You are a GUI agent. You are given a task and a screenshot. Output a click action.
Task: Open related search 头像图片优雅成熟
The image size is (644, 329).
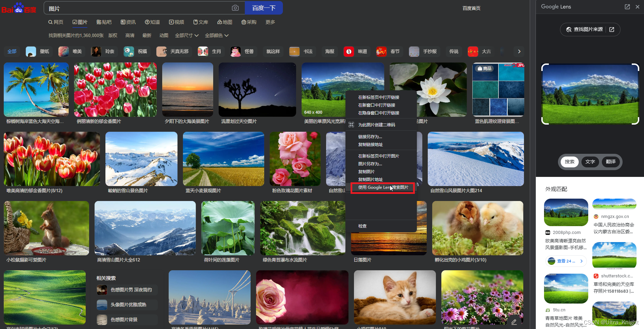click(x=127, y=305)
